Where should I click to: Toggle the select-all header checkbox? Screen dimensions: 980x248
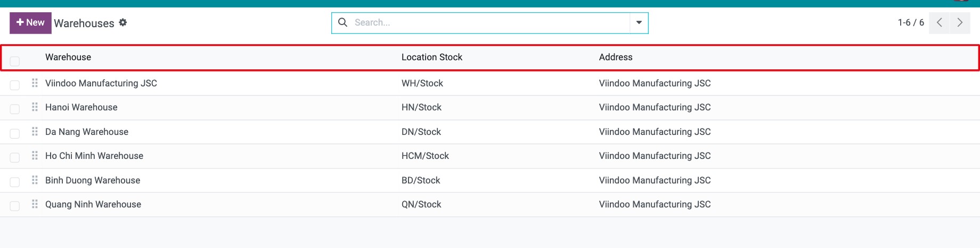[x=15, y=61]
